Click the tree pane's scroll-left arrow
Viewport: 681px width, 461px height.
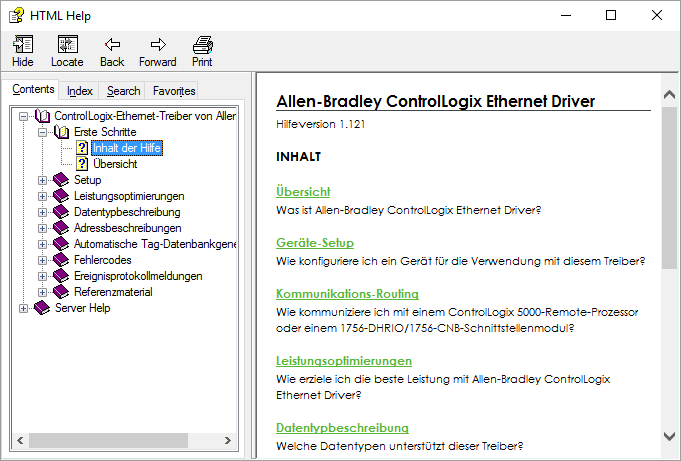tap(20, 440)
